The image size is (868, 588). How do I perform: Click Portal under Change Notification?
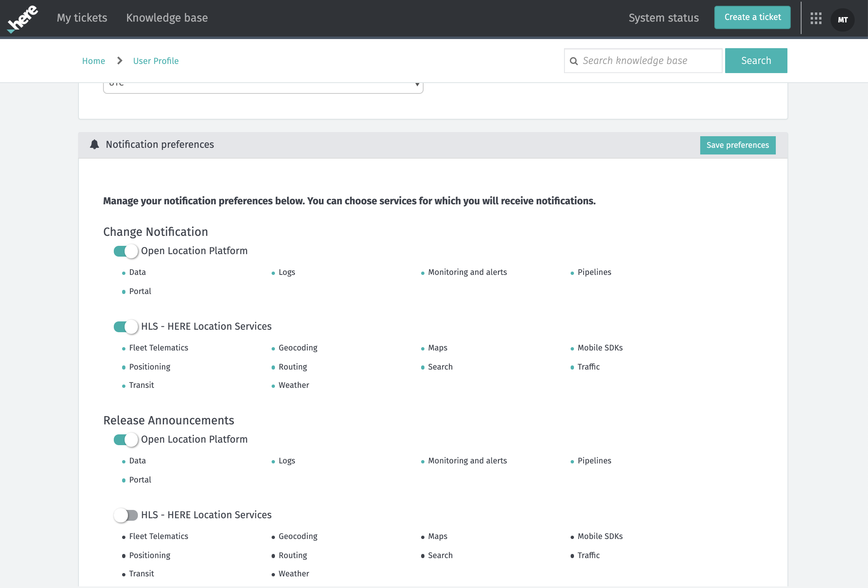(140, 292)
